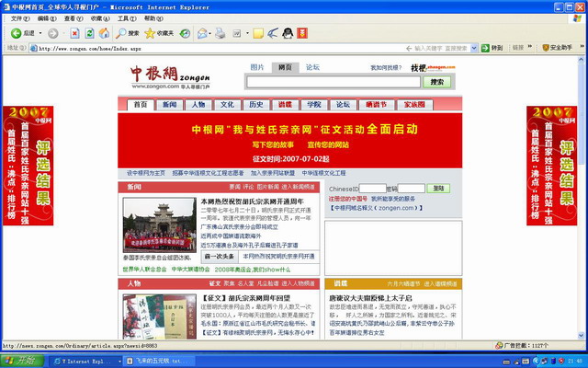
Task: Open the 文件 menu
Action: coord(20,18)
